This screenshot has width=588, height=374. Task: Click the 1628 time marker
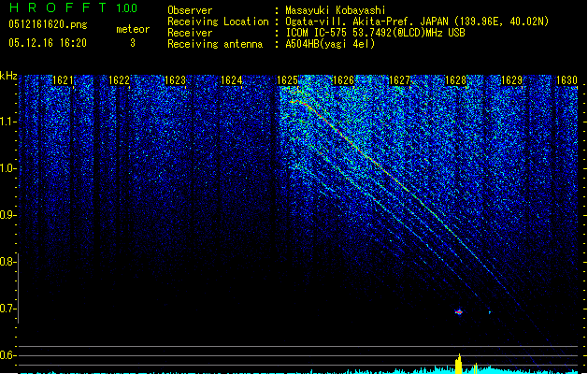click(x=455, y=80)
